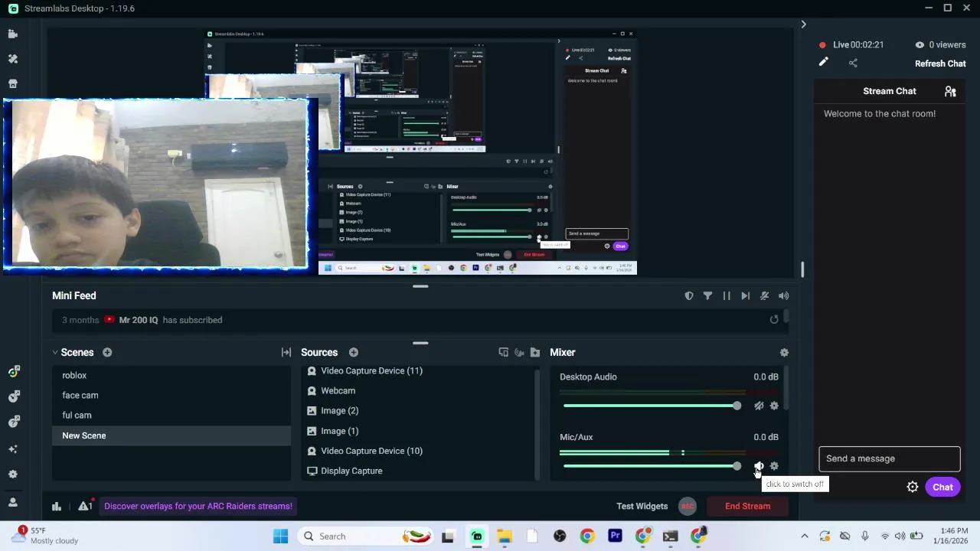Select the face cam scene
The width and height of the screenshot is (980, 551).
click(x=171, y=395)
